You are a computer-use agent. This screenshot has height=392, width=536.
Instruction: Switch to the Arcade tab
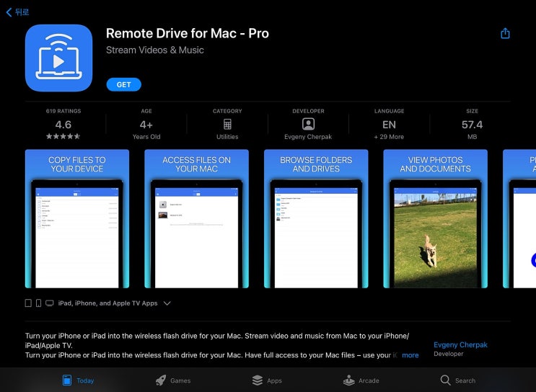coord(361,380)
